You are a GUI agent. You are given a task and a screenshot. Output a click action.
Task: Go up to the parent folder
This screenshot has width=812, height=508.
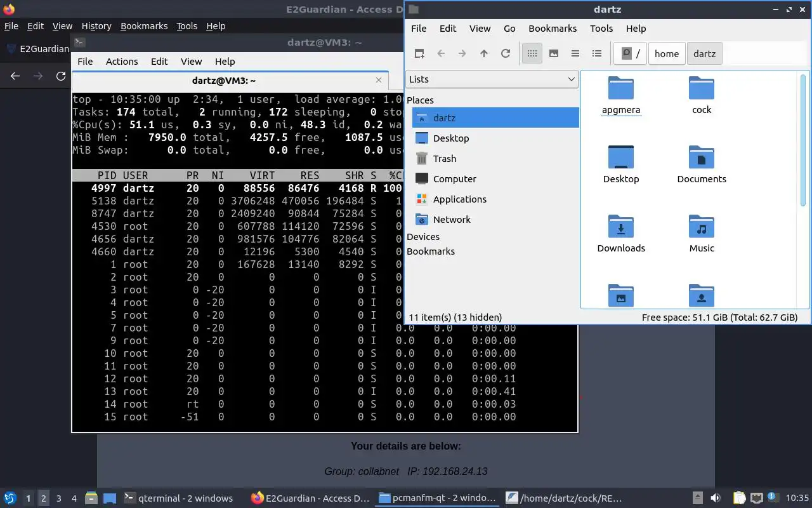point(484,54)
